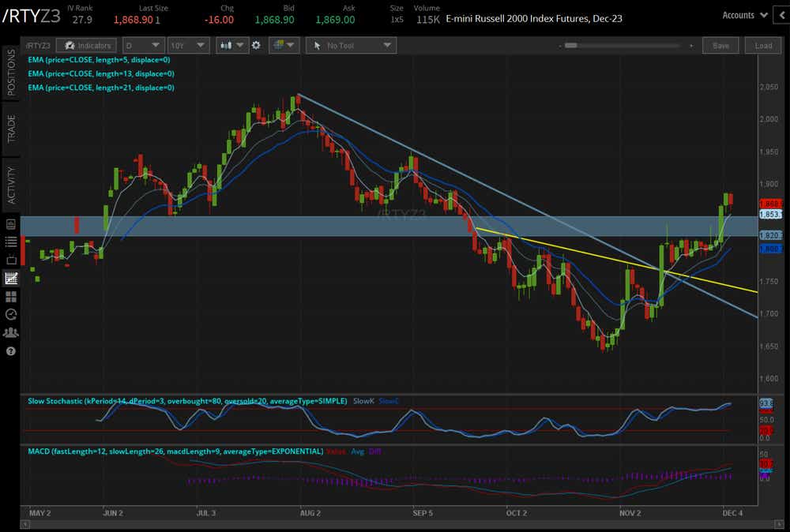Switch to the Positions side tab
790x532 pixels.
click(11, 73)
